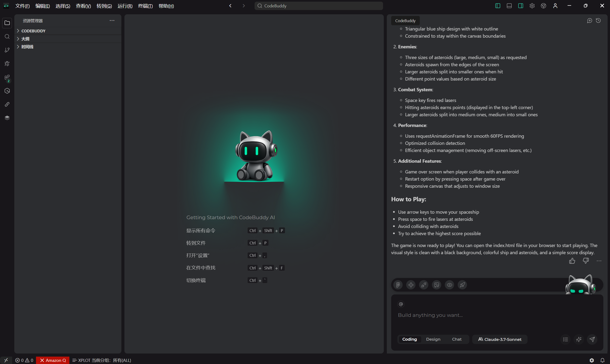Open the Claude-3.7-Sonnet model selector

point(500,339)
